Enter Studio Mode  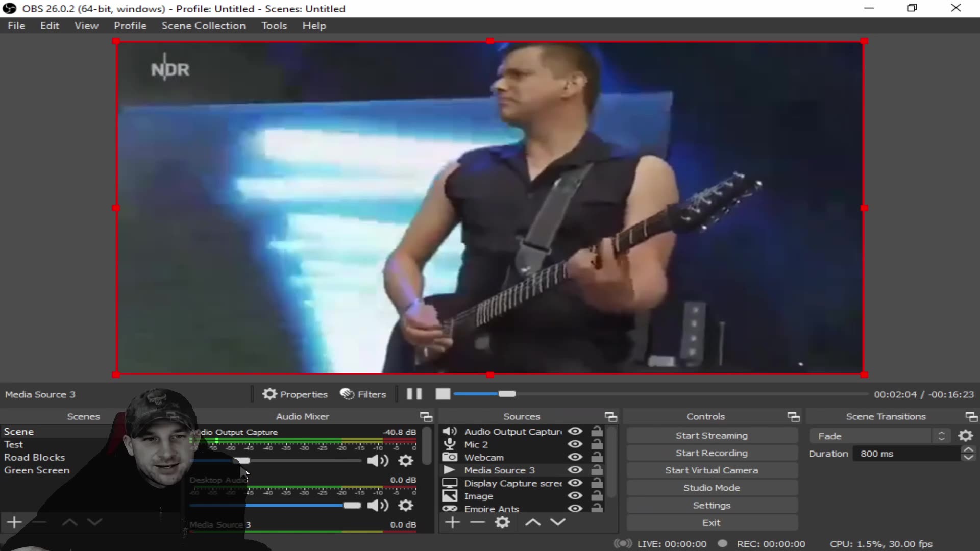click(711, 487)
